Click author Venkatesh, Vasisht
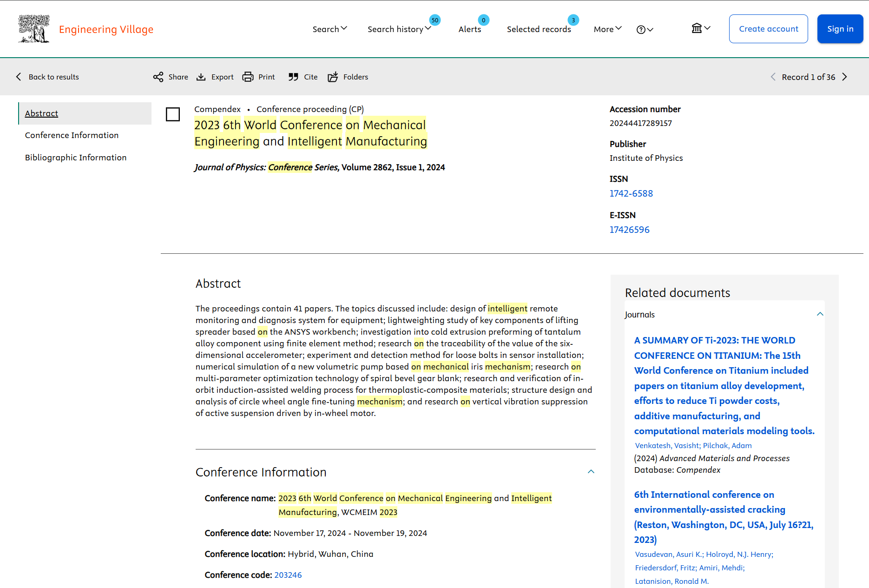 (x=667, y=446)
